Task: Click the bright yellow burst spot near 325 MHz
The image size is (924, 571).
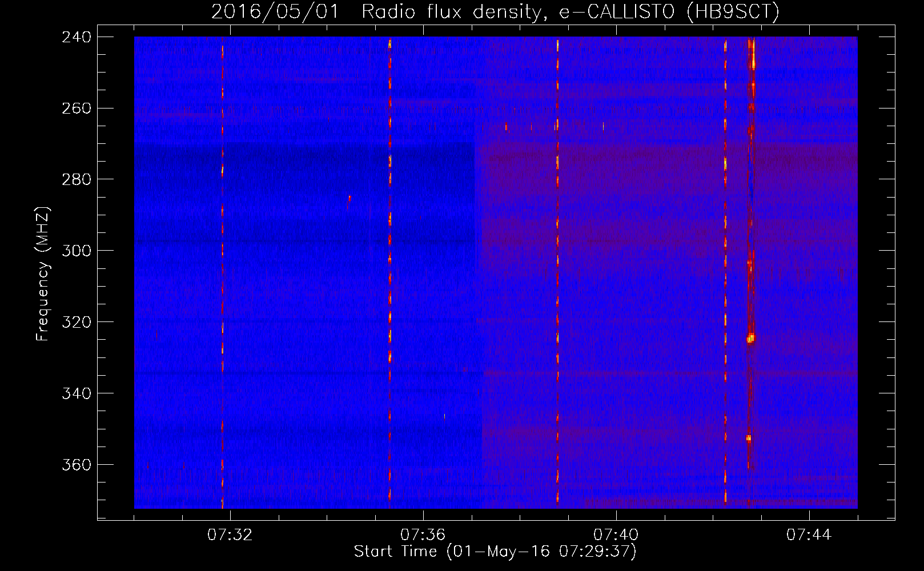Action: pos(750,339)
